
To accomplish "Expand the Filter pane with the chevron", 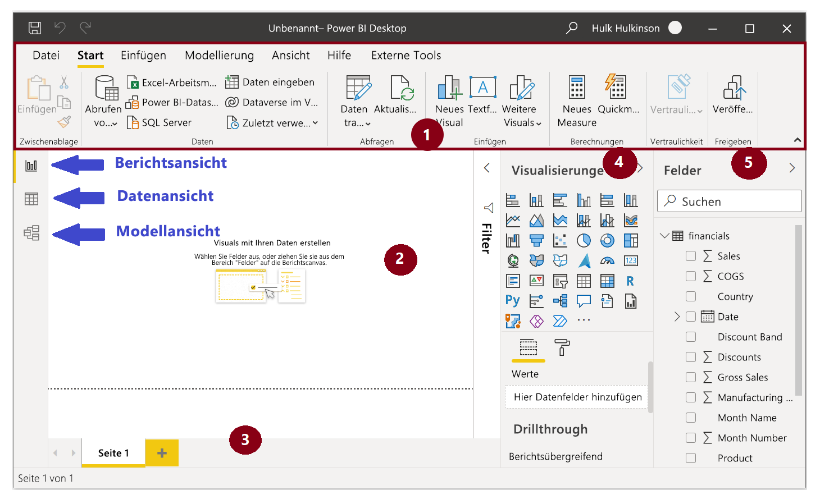I will click(487, 168).
